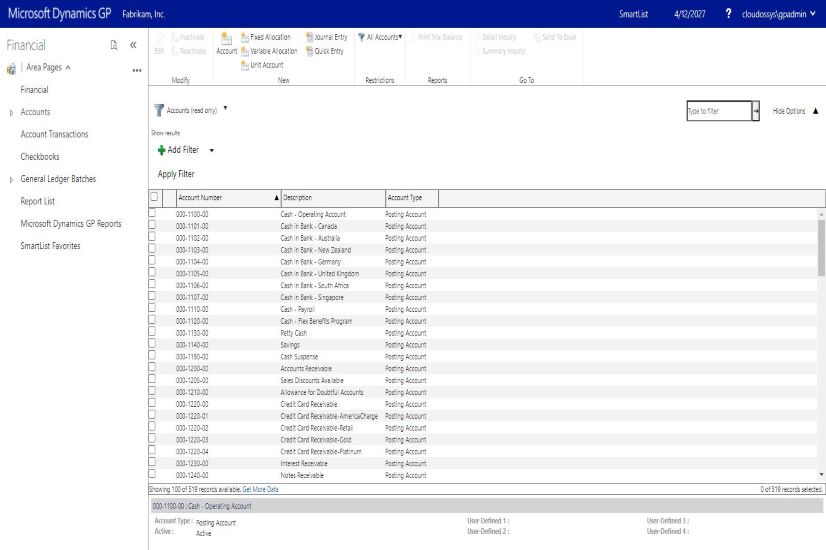Select the 000-1140-00 Savings account number

click(192, 345)
